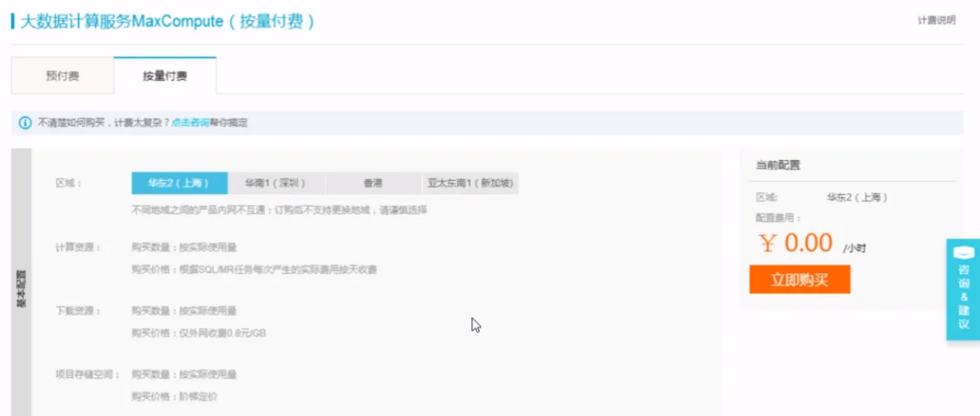Viewport: 980px width, 416px height.
Task: Choose region 华东2（上海）
Action: click(x=179, y=183)
